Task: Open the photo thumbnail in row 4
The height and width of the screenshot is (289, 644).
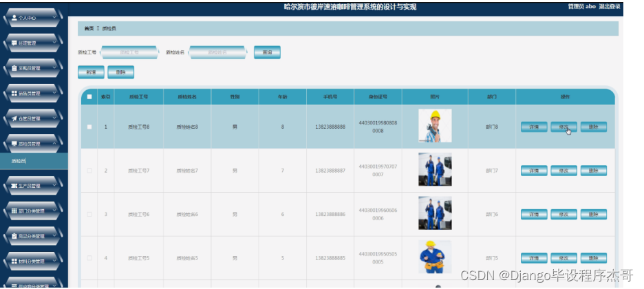Action: [x=435, y=257]
